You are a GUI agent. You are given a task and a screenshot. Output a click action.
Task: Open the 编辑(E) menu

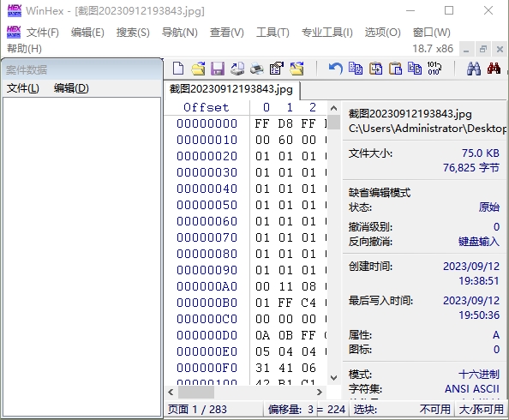point(87,33)
